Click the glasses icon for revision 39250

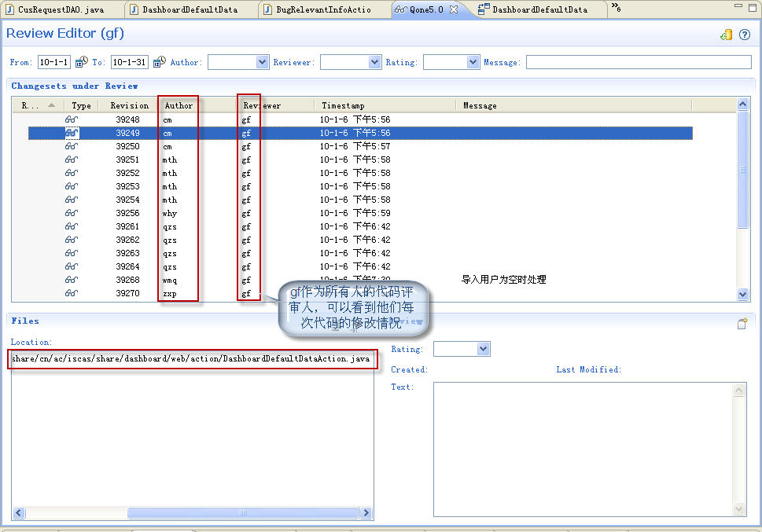(72, 146)
